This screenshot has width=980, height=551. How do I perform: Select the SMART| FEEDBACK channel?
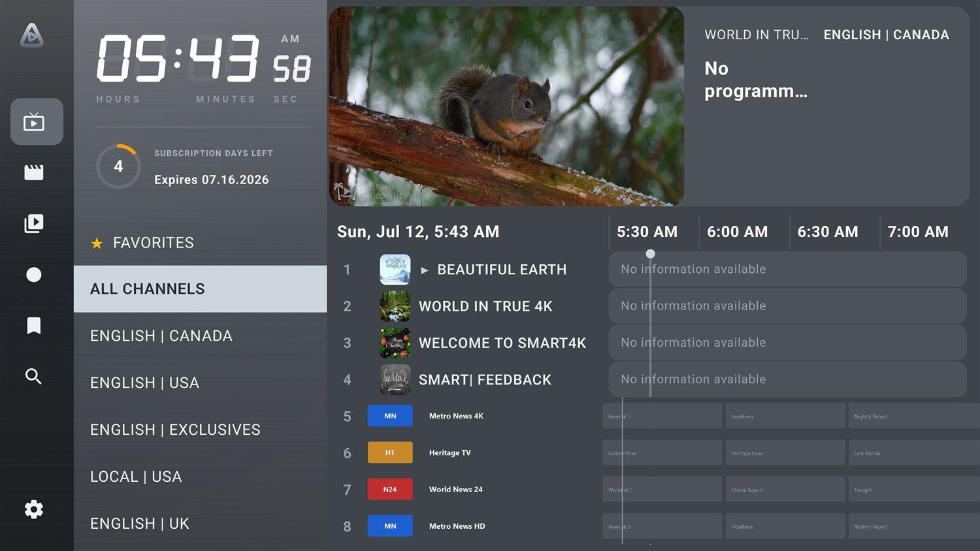pyautogui.click(x=485, y=379)
